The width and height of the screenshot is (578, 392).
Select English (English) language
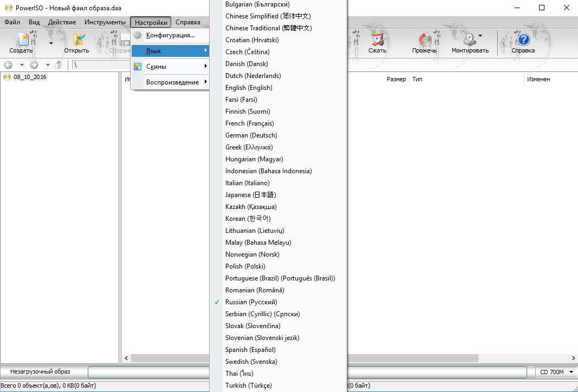(x=278, y=88)
